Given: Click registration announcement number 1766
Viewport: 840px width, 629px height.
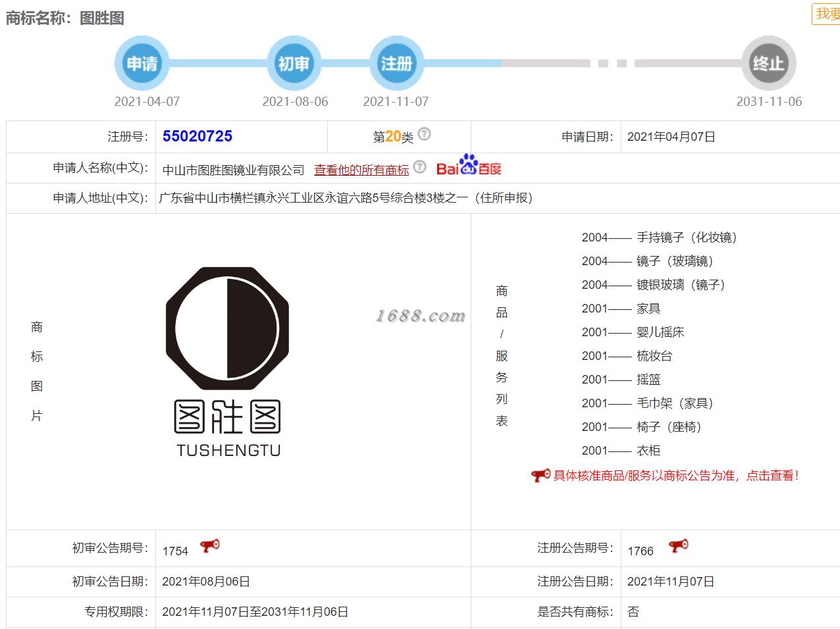Looking at the screenshot, I should [641, 551].
